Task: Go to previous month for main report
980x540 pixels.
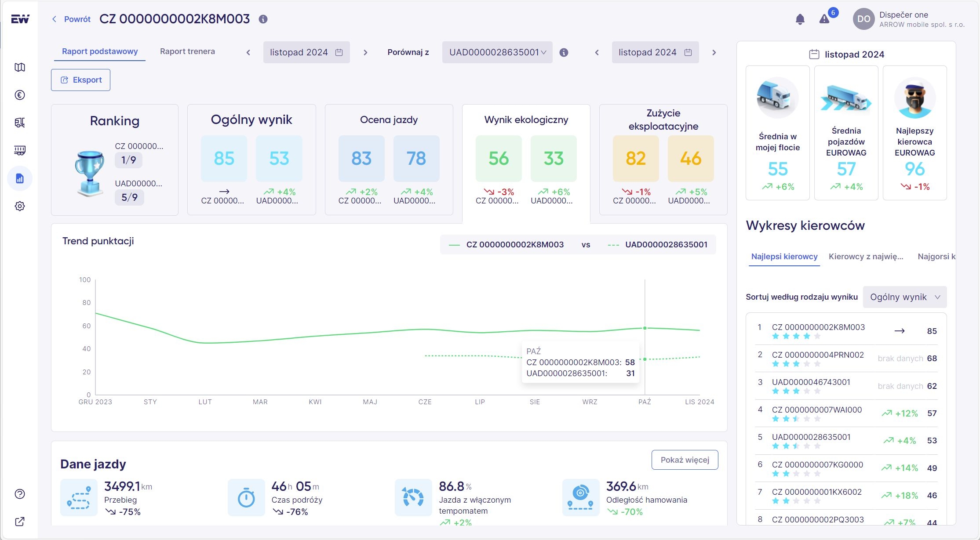Action: tap(248, 53)
